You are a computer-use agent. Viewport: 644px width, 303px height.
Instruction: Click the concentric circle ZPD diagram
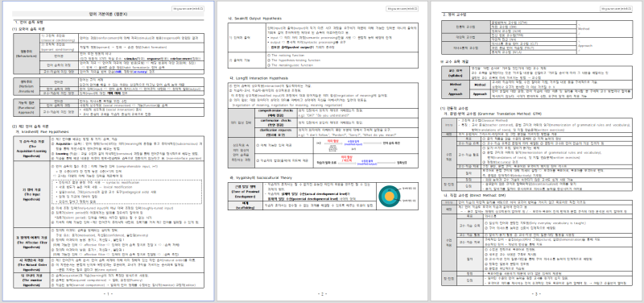[x=389, y=197]
